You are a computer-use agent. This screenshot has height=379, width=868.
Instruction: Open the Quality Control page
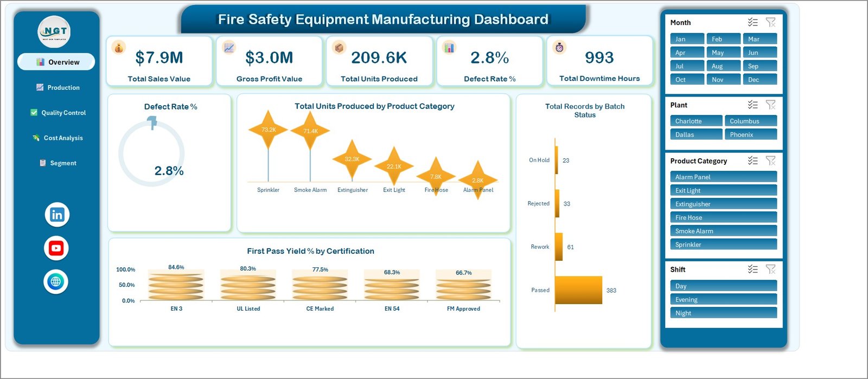pyautogui.click(x=58, y=113)
